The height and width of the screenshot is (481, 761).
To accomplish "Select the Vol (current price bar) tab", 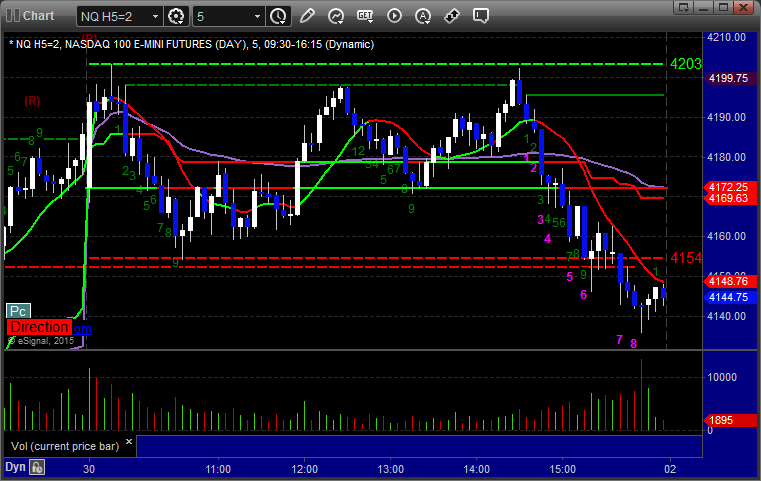I will (65, 446).
